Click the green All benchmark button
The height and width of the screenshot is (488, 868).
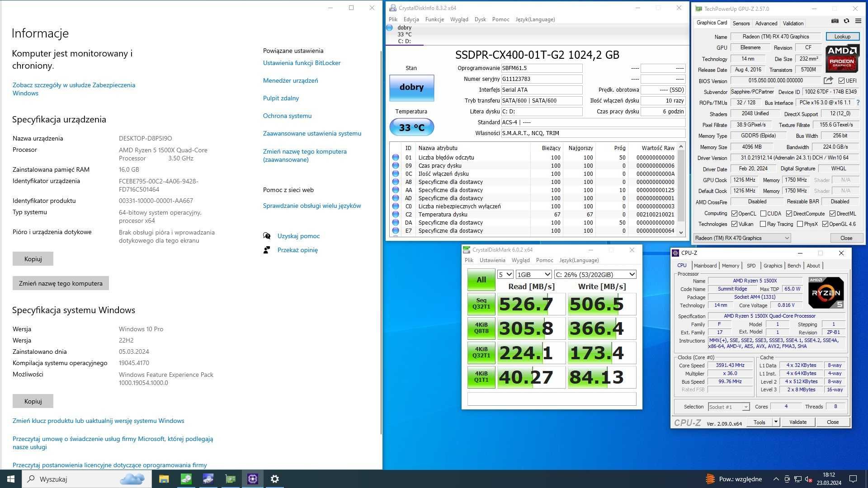click(481, 280)
